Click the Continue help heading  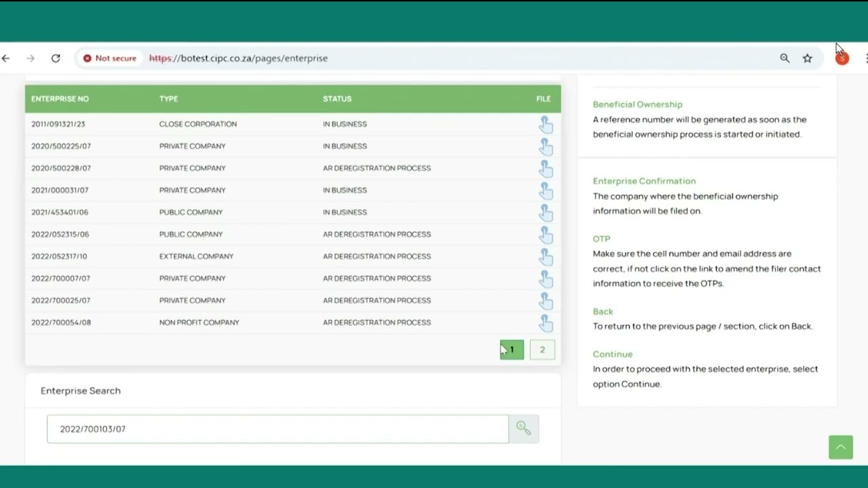pos(612,354)
